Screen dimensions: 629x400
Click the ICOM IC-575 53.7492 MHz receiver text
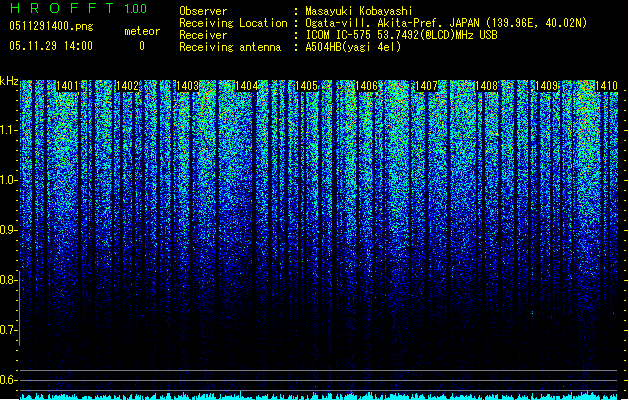(x=401, y=35)
